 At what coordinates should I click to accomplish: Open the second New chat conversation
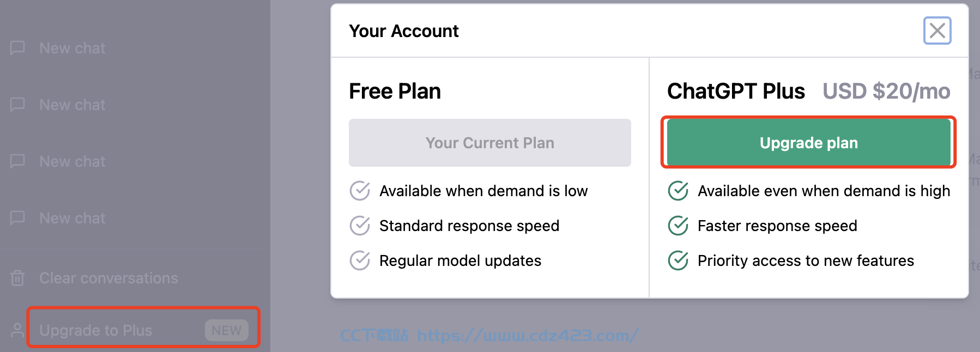(x=131, y=105)
